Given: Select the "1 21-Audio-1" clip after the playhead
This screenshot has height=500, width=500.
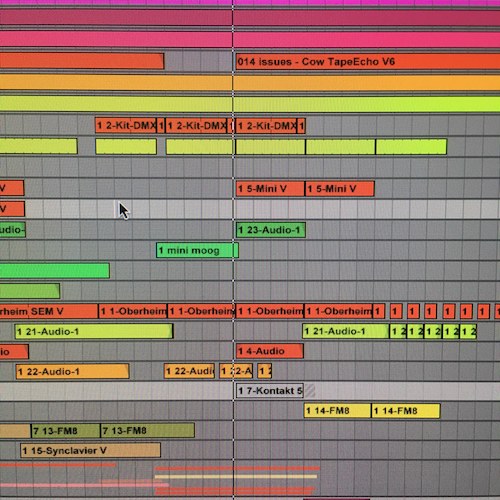Looking at the screenshot, I should point(346,331).
